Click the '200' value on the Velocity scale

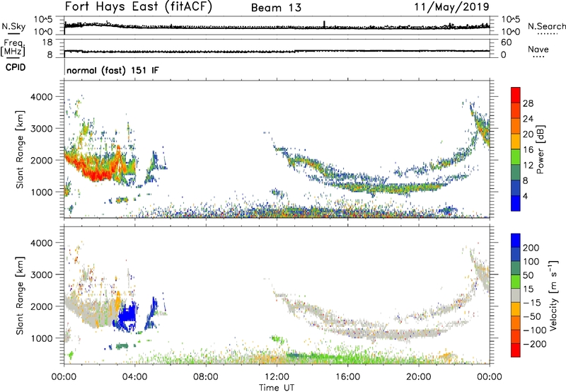[531, 248]
